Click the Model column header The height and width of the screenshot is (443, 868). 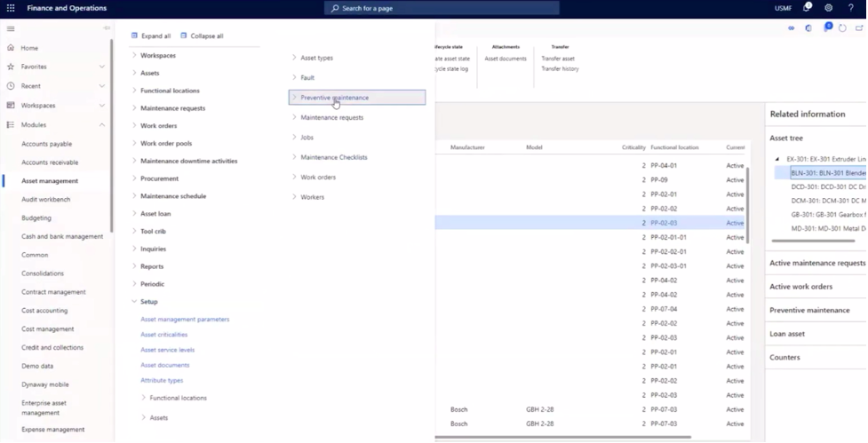(x=534, y=147)
